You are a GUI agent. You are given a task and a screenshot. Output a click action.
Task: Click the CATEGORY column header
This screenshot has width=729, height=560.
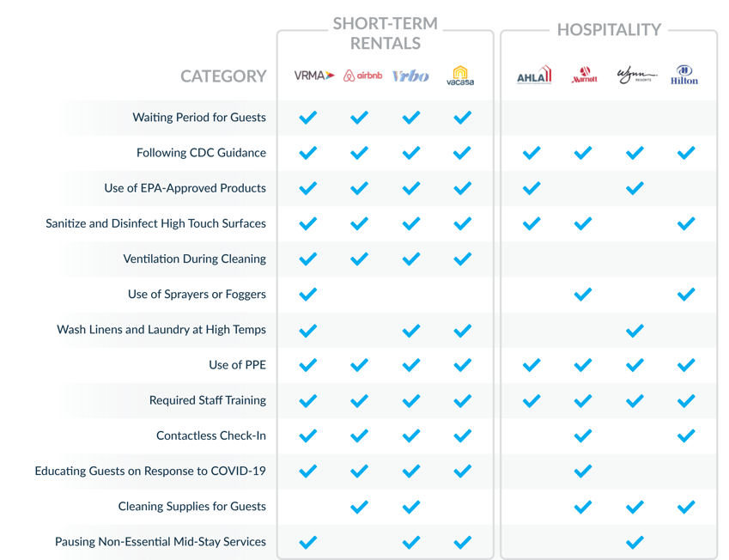pyautogui.click(x=223, y=76)
